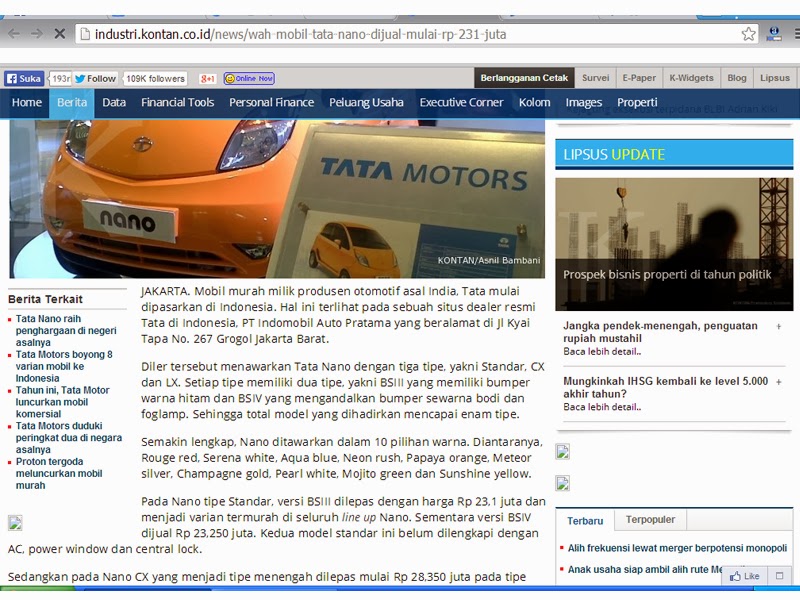Image resolution: width=800 pixels, height=600 pixels.
Task: Open the K-Widgets tab
Action: click(x=691, y=78)
